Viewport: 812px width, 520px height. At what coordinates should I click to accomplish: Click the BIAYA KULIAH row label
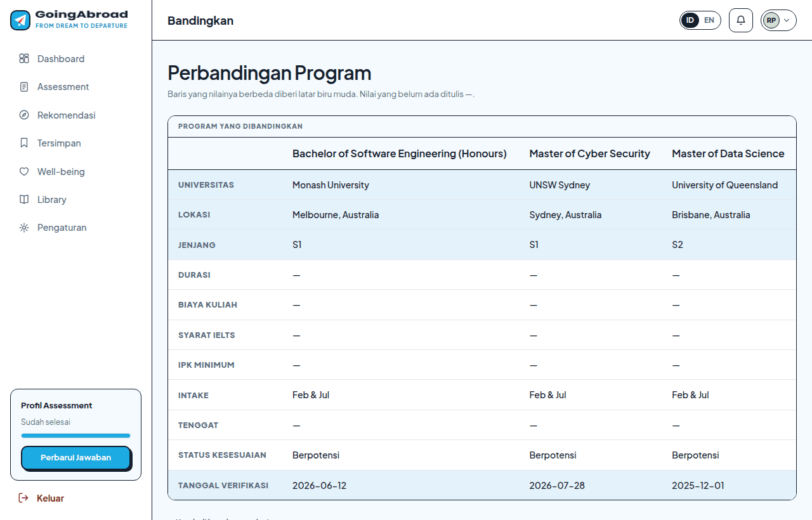tap(207, 305)
